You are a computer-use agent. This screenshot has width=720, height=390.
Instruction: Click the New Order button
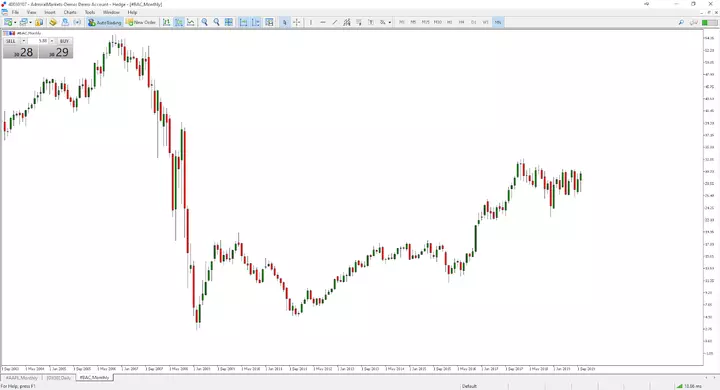pyautogui.click(x=141, y=22)
